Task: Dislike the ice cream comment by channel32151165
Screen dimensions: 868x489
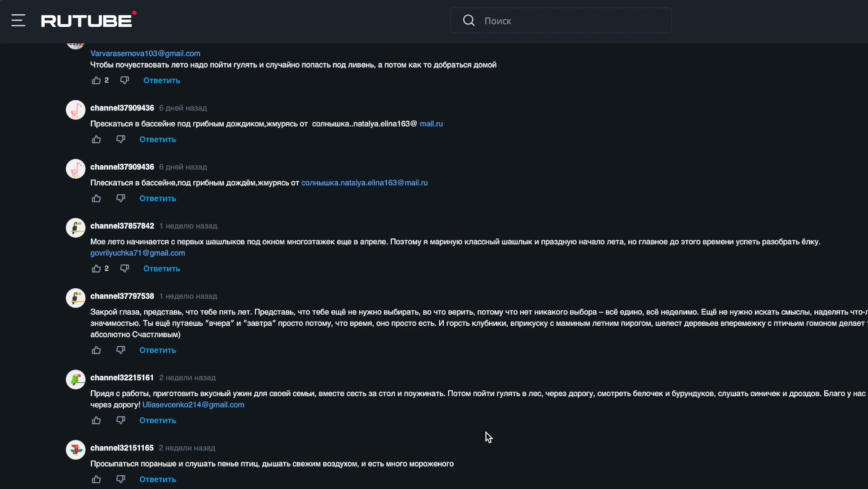Action: tap(121, 479)
